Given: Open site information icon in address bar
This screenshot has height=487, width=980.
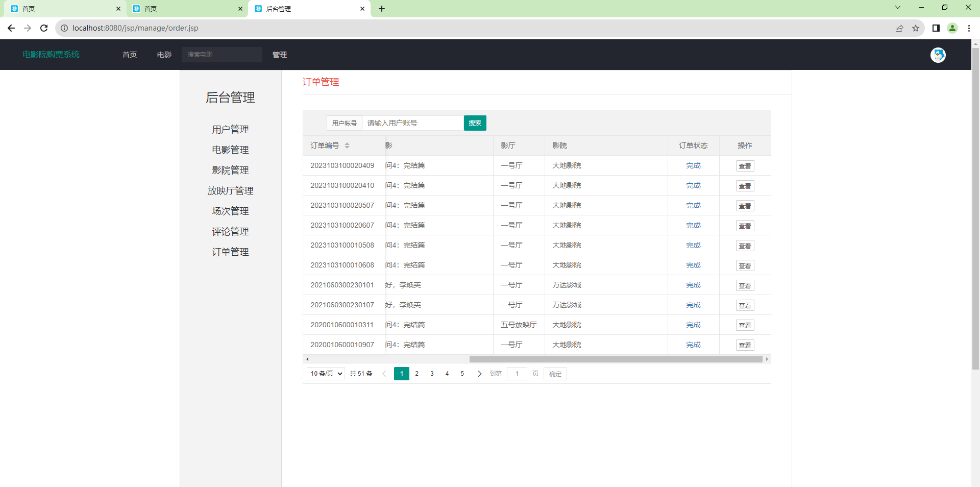Looking at the screenshot, I should [64, 28].
